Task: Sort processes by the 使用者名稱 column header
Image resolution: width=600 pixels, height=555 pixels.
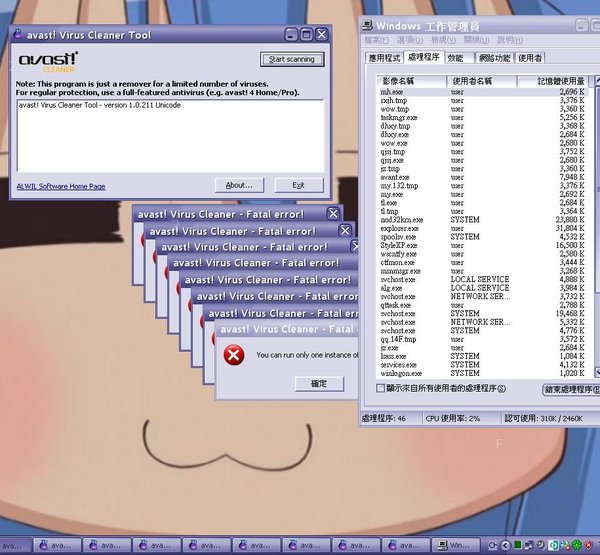Action: coord(482,81)
